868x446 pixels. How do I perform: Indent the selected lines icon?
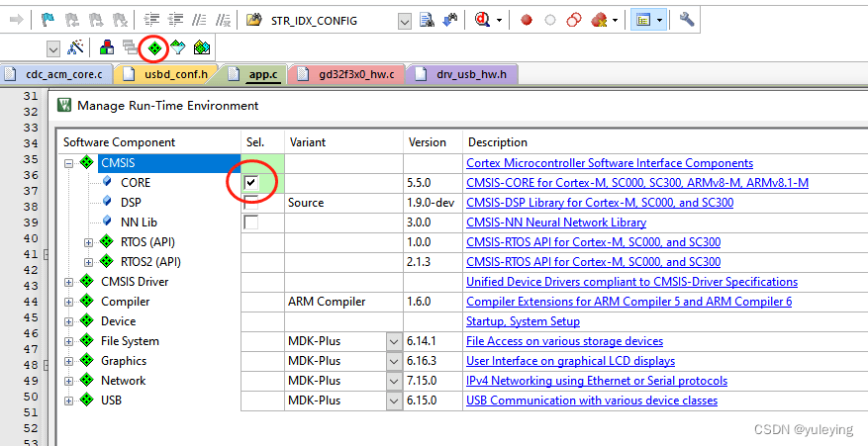151,21
